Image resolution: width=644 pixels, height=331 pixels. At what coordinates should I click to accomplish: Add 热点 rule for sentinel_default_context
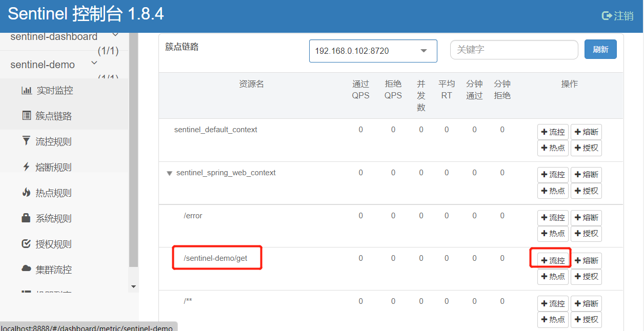[x=553, y=148]
